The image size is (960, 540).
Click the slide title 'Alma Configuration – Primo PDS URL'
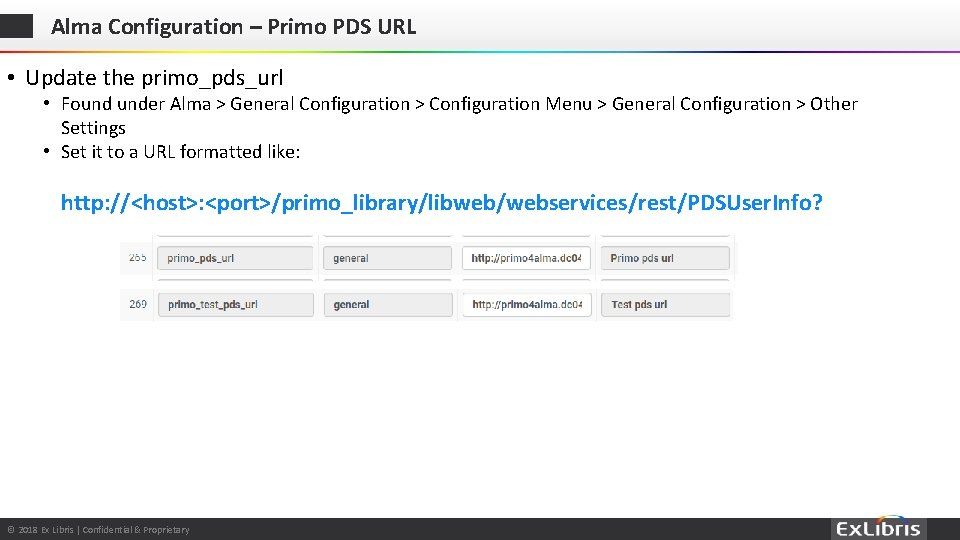(x=233, y=27)
